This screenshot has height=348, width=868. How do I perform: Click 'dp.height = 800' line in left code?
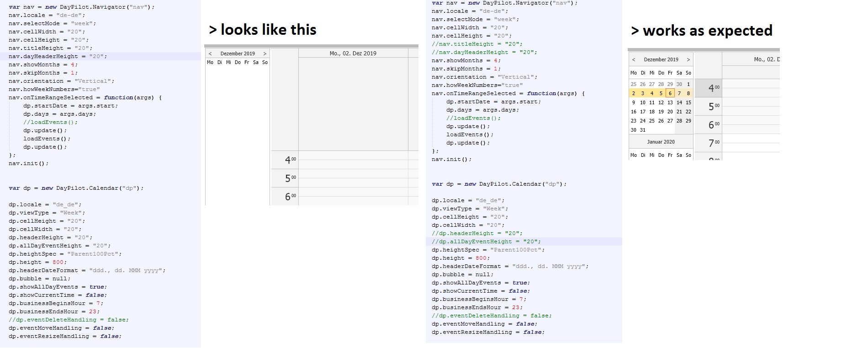(x=37, y=262)
